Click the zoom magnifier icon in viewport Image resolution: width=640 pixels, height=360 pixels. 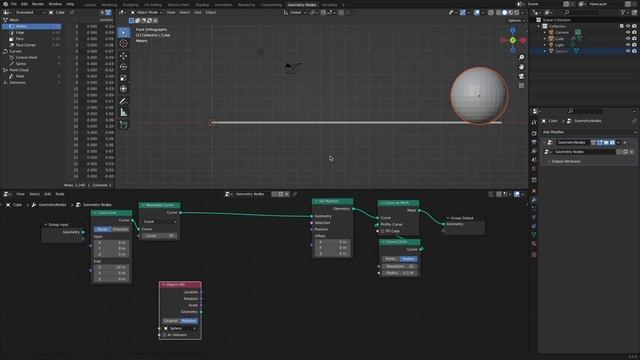(x=521, y=58)
